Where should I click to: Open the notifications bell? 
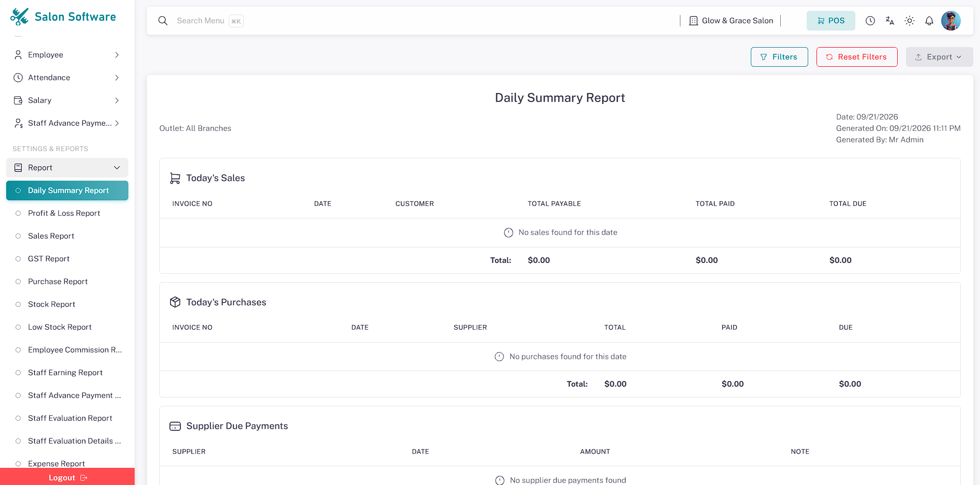929,21
